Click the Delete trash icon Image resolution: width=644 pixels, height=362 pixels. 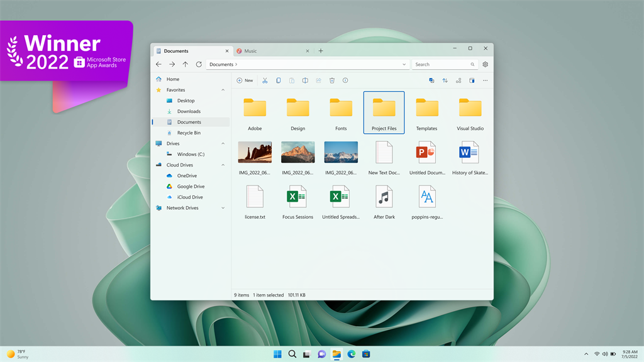(331, 80)
